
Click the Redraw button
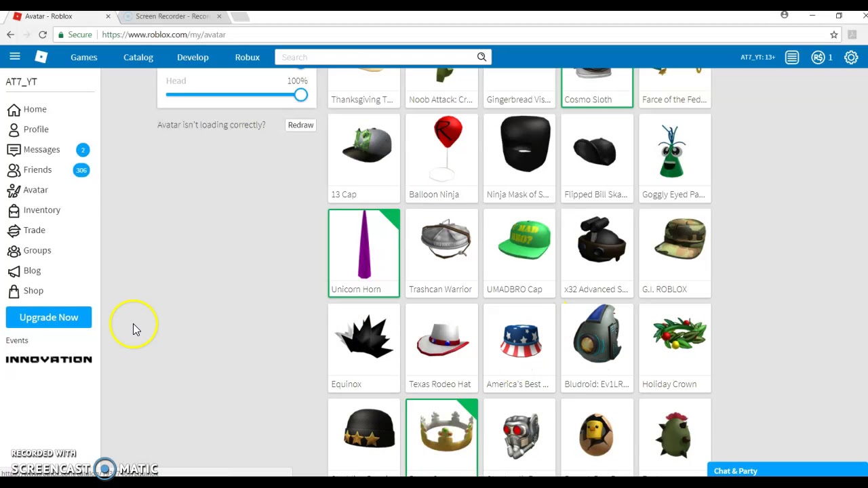[x=300, y=125]
